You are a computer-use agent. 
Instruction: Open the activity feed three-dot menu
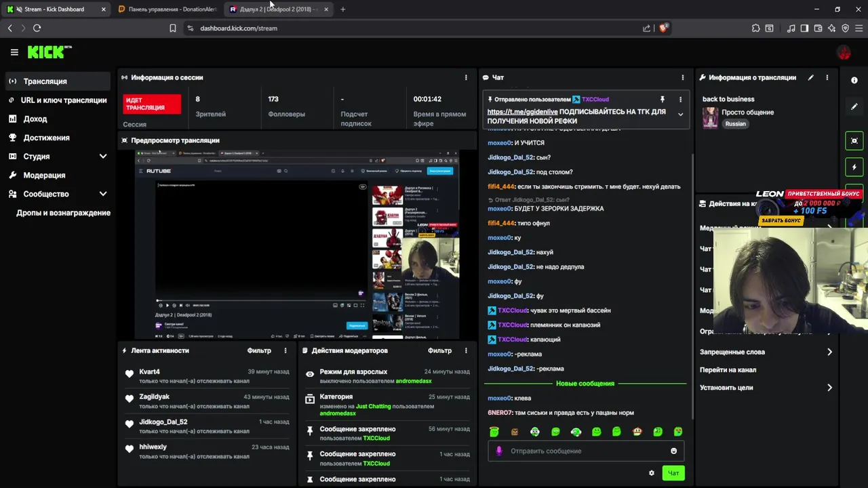pos(285,350)
